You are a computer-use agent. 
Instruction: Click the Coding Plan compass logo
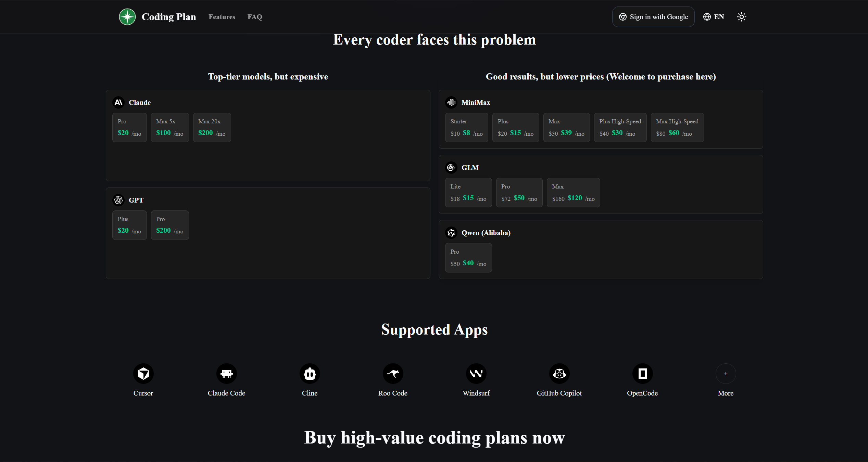click(x=127, y=17)
